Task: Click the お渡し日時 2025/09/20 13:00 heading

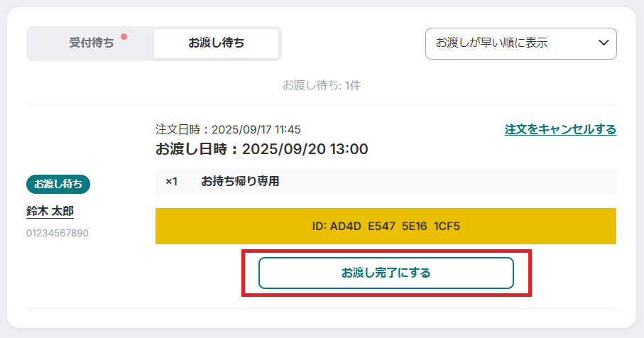Action: [261, 149]
